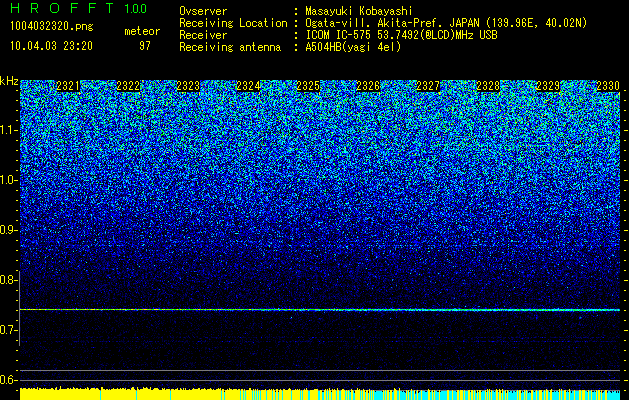Image resolution: width=629 pixels, height=400 pixels.
Task: Click the 2325 time marker
Action: coord(308,86)
